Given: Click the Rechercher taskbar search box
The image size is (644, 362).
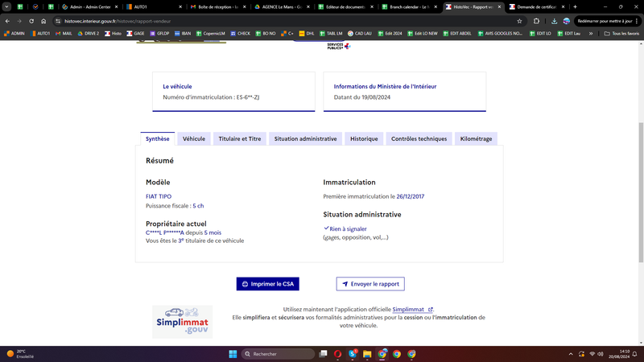Looking at the screenshot, I should click(x=278, y=354).
